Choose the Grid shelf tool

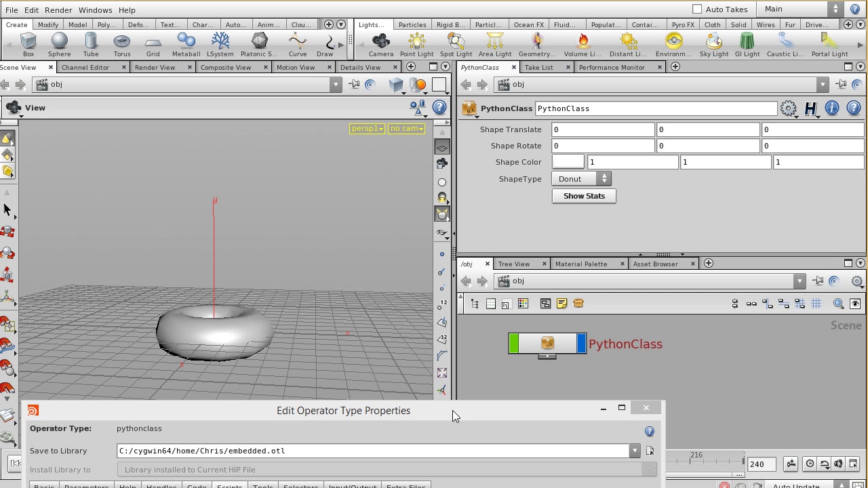(153, 45)
